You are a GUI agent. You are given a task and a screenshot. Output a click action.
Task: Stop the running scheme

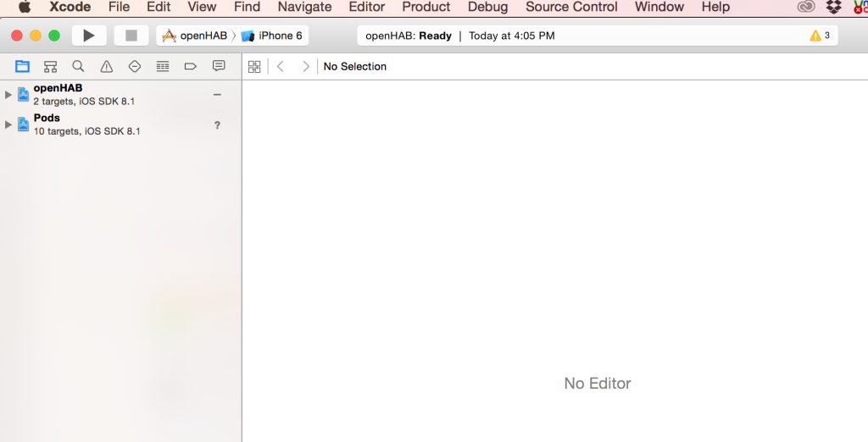131,36
